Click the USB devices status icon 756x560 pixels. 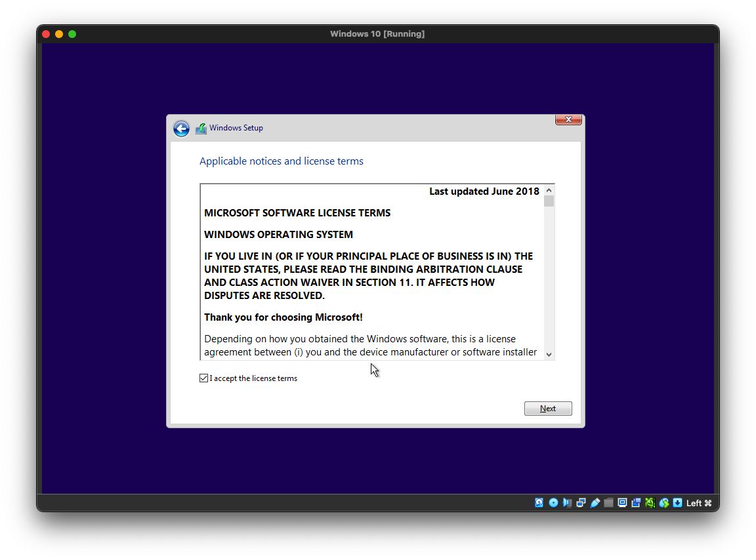(595, 503)
